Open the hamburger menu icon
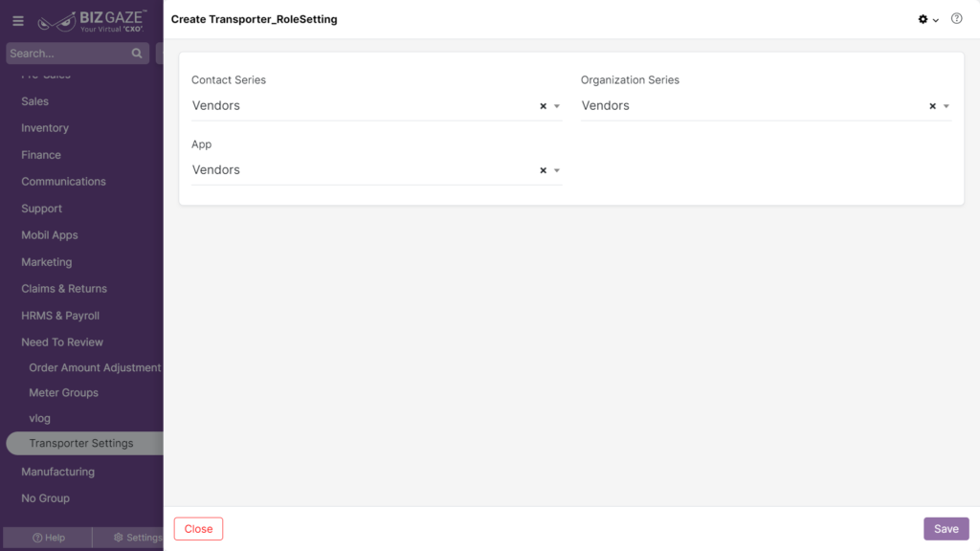Image resolution: width=980 pixels, height=551 pixels. point(18,21)
